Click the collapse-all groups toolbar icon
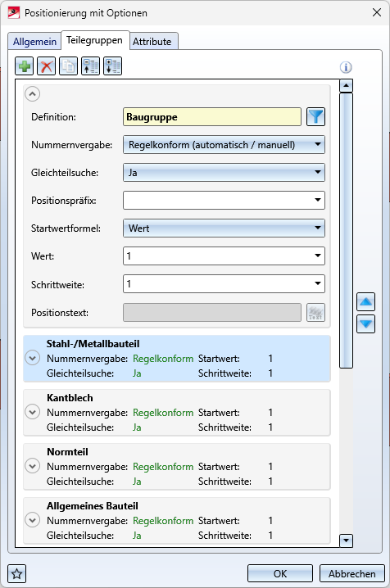The height and width of the screenshot is (588, 390). pyautogui.click(x=91, y=66)
